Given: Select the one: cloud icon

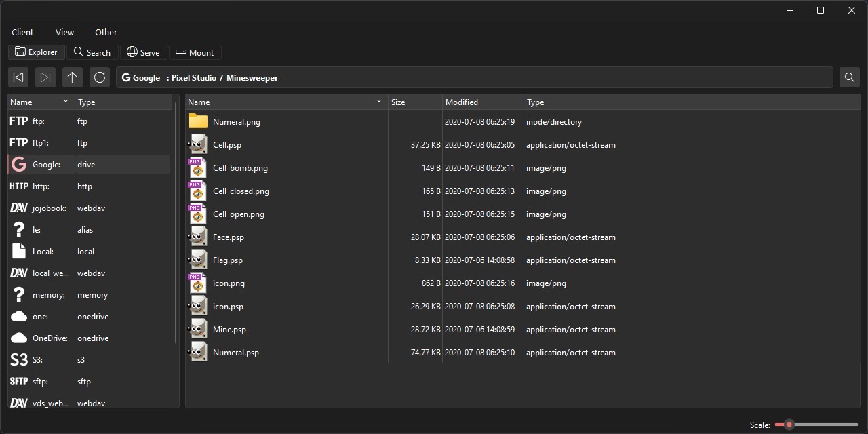Looking at the screenshot, I should pos(19,317).
